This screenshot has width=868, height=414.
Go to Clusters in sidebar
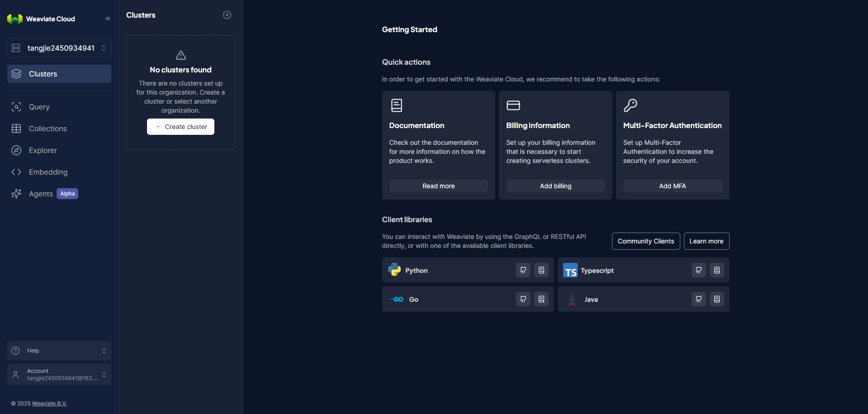coord(59,74)
